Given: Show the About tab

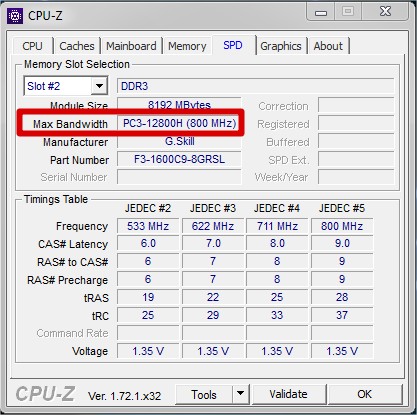Looking at the screenshot, I should [x=328, y=46].
